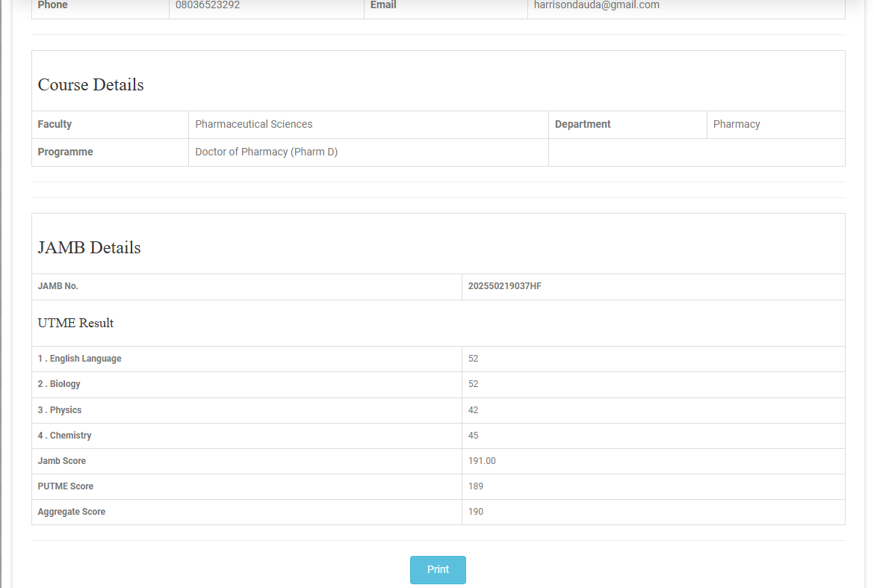Click the Print button

[x=438, y=569]
